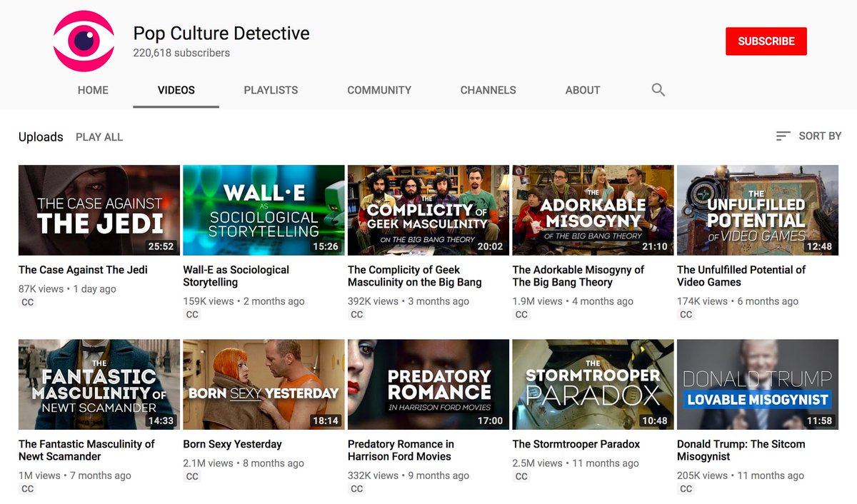This screenshot has width=857, height=504.
Task: Click CC badge under Donald Trump Sitcom Misogynist
Action: [x=686, y=489]
